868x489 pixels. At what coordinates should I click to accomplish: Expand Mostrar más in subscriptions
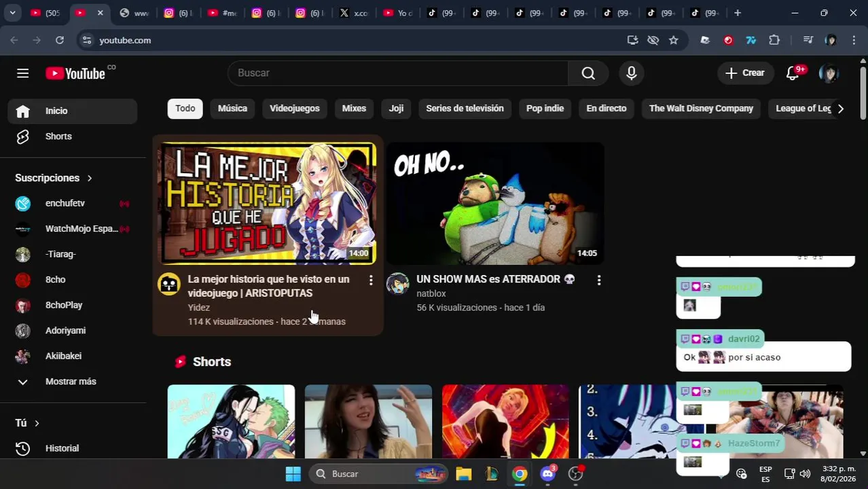coord(72,382)
